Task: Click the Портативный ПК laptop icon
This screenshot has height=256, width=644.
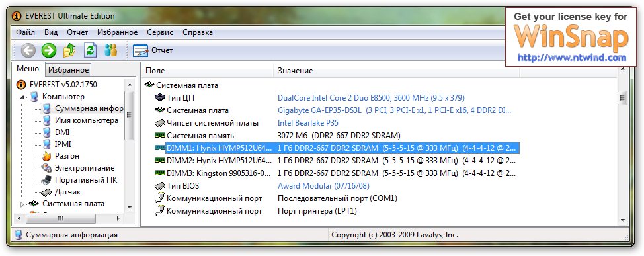Action: click(x=47, y=180)
